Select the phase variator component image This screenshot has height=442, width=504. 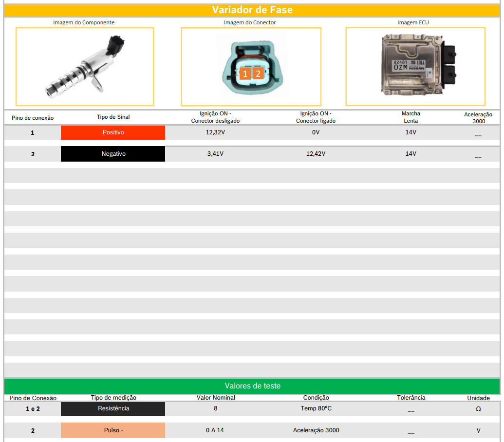point(85,67)
